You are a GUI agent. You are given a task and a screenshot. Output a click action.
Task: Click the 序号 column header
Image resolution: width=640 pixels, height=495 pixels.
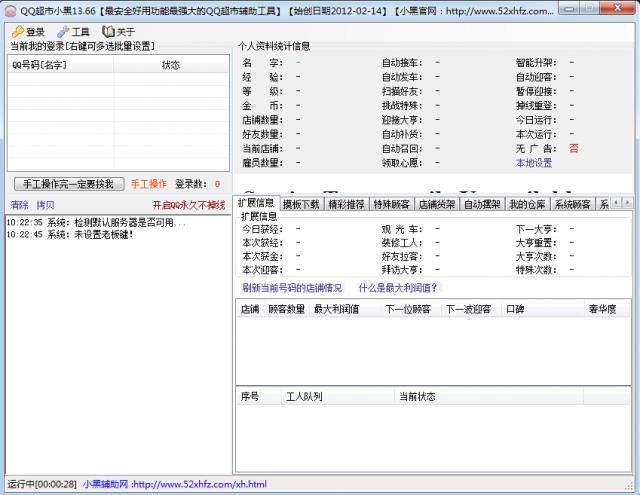[259, 396]
